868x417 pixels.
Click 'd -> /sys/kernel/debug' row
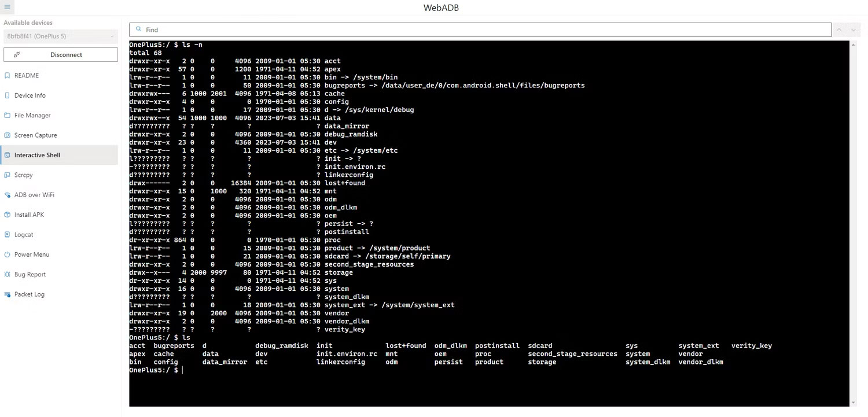tap(271, 109)
